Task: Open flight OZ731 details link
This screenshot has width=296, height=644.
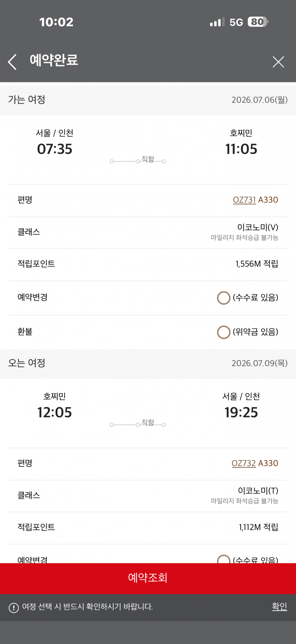Action: click(x=244, y=200)
